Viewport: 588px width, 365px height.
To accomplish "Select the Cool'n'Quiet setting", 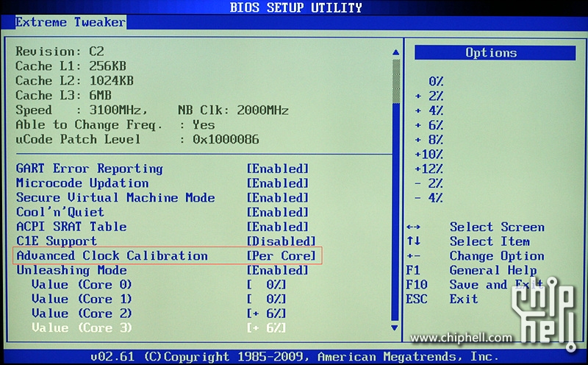I will (x=60, y=212).
